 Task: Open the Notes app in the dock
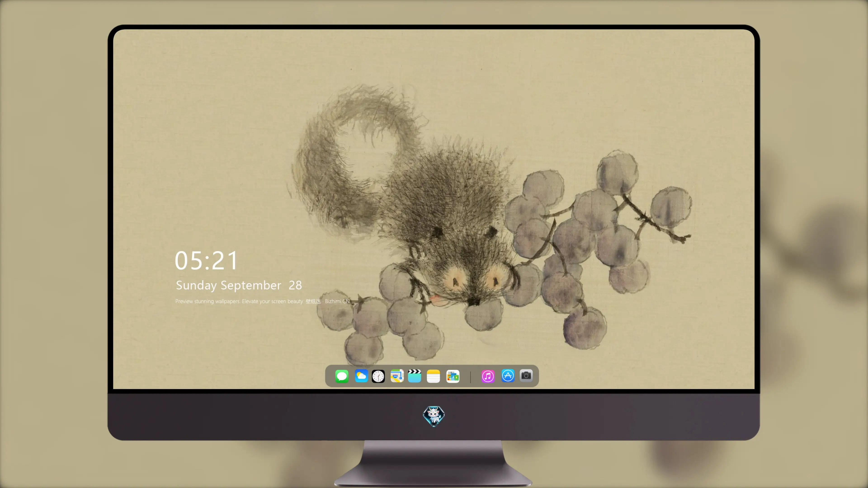[x=433, y=376]
